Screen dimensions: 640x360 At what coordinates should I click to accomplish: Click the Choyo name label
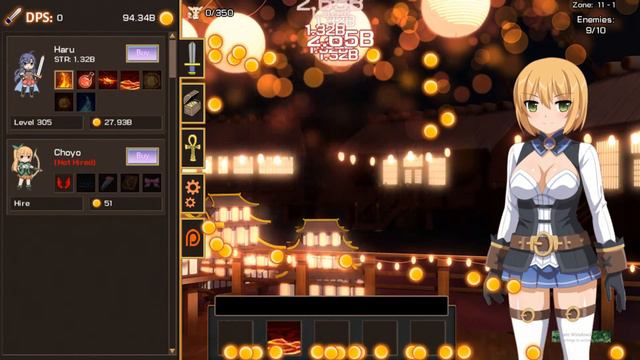click(x=67, y=153)
